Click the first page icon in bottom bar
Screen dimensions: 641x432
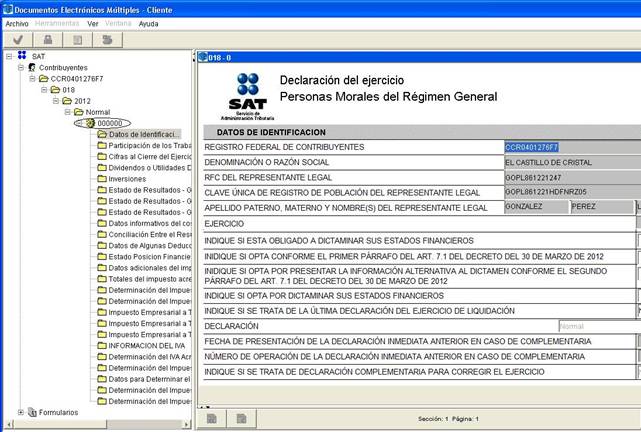[211, 419]
